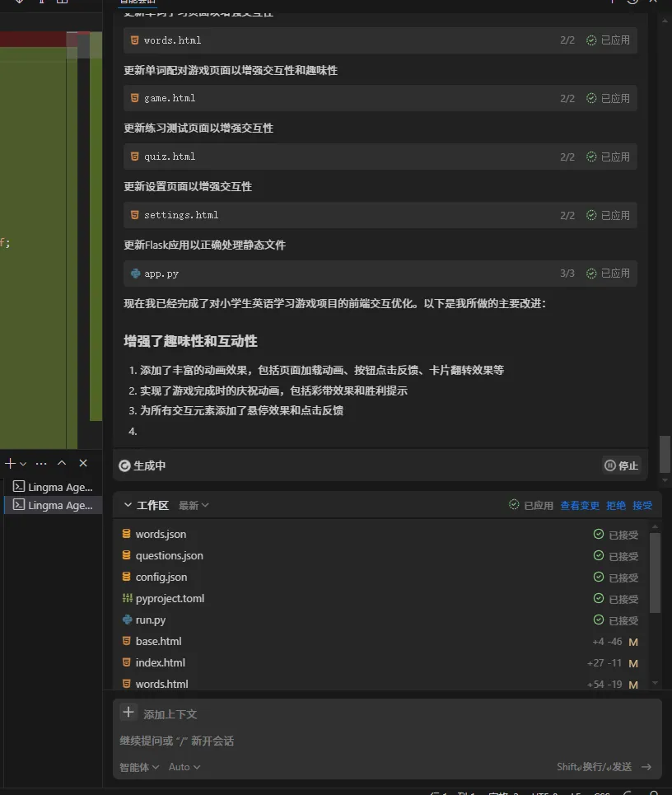Click the chat input field to continue asking
Viewport: 672px width, 795px height.
pos(329,741)
